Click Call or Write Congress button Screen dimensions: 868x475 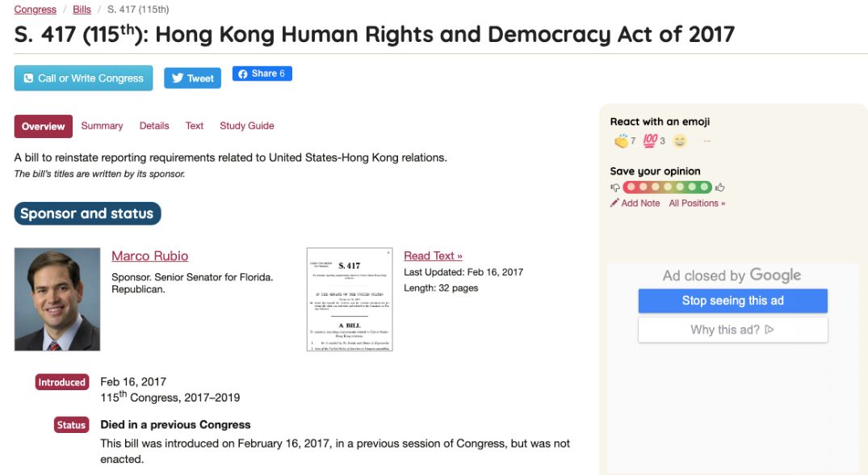[x=84, y=78]
